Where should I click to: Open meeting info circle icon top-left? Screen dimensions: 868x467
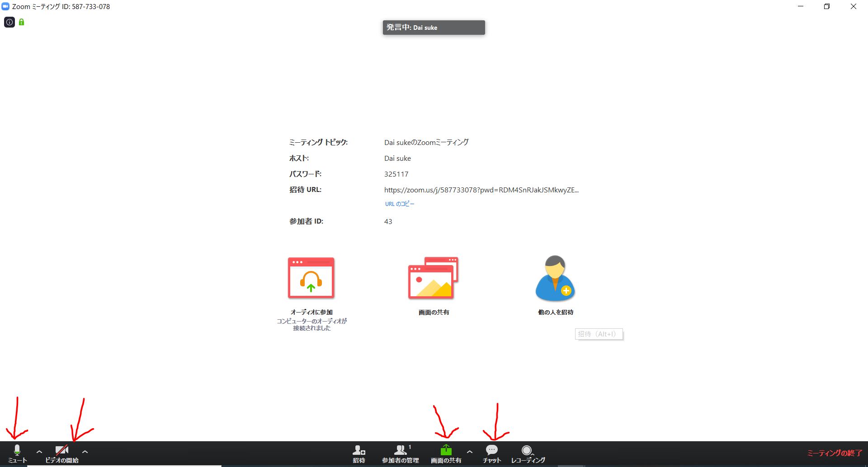tap(9, 22)
